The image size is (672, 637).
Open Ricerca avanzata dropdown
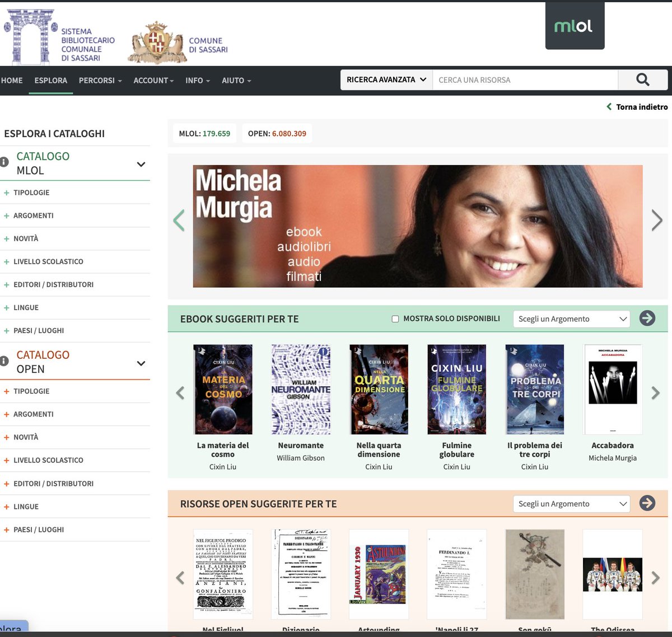pyautogui.click(x=386, y=80)
